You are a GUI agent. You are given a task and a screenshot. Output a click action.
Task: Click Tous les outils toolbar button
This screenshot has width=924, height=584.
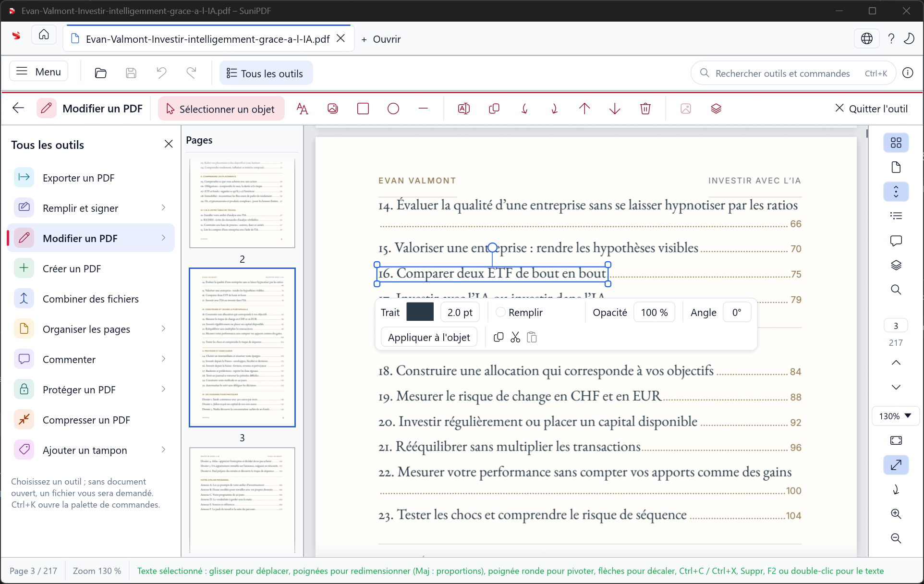[266, 73]
